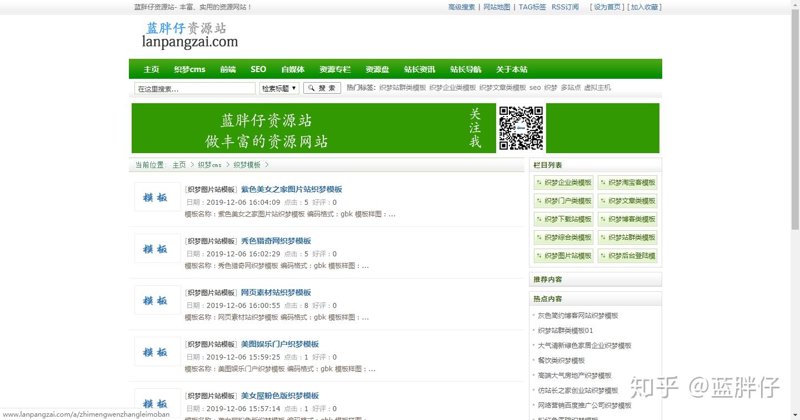The width and height of the screenshot is (800, 420).
Task: Click 织梦模板 in the breadcrumb path
Action: [x=247, y=165]
